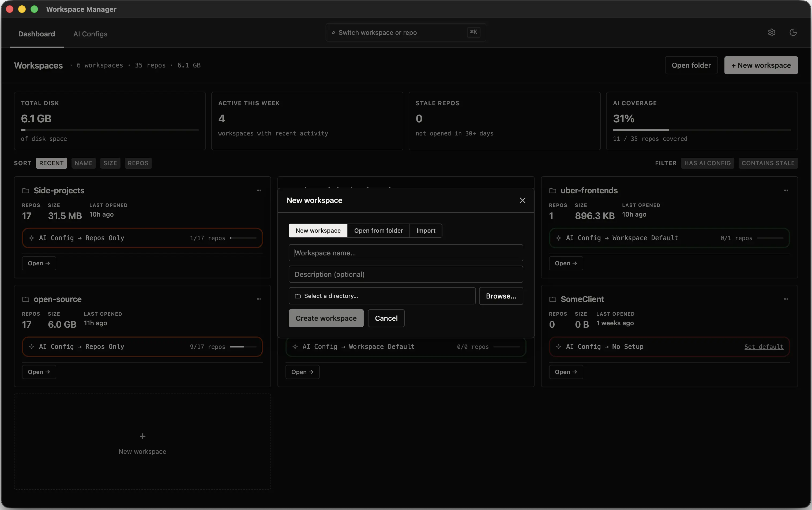812x510 pixels.
Task: Sort workspaces by Name
Action: pos(84,163)
